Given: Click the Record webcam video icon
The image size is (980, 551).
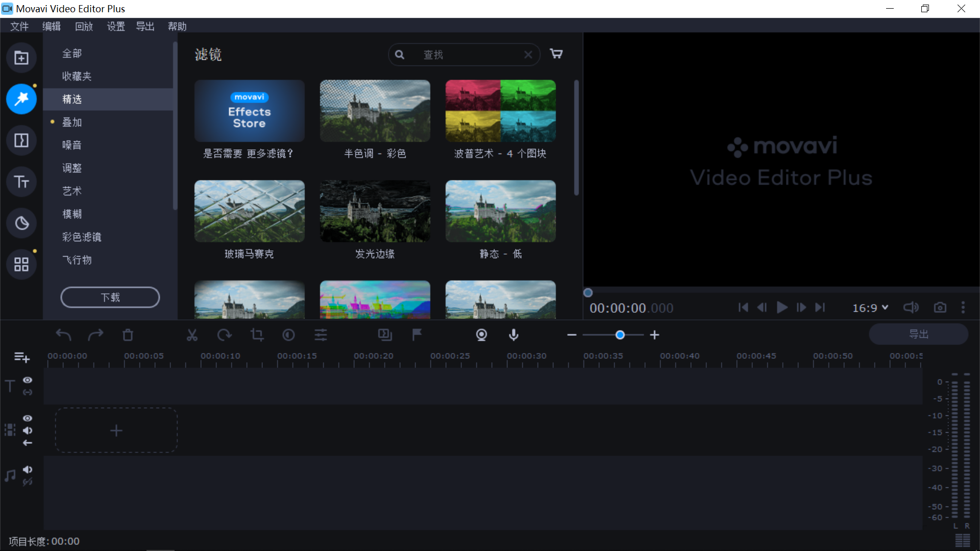Looking at the screenshot, I should [481, 335].
